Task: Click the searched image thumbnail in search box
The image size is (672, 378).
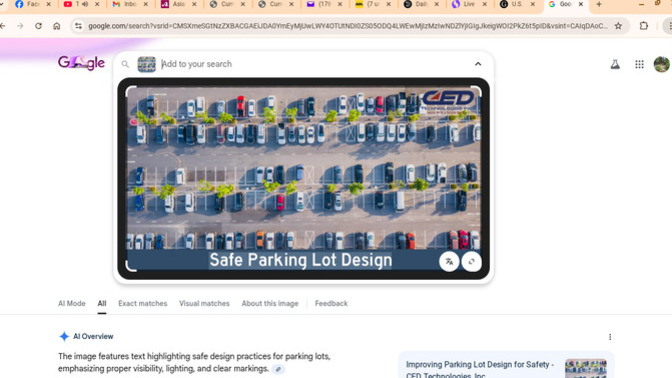Action: (x=147, y=64)
